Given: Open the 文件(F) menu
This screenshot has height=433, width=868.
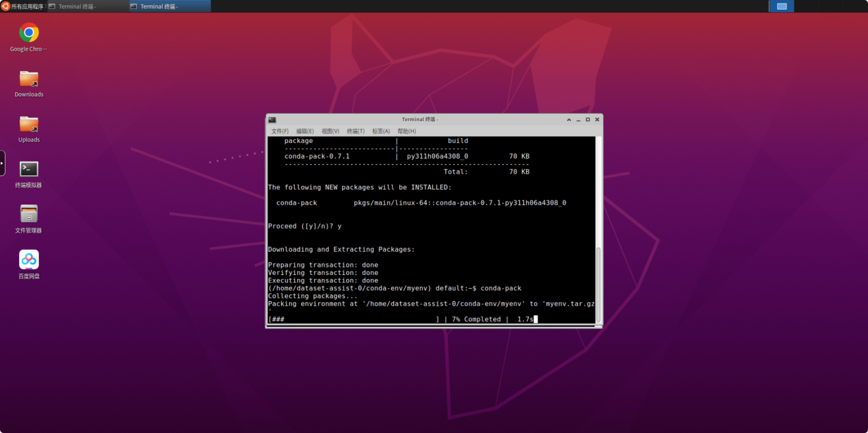Looking at the screenshot, I should (280, 131).
